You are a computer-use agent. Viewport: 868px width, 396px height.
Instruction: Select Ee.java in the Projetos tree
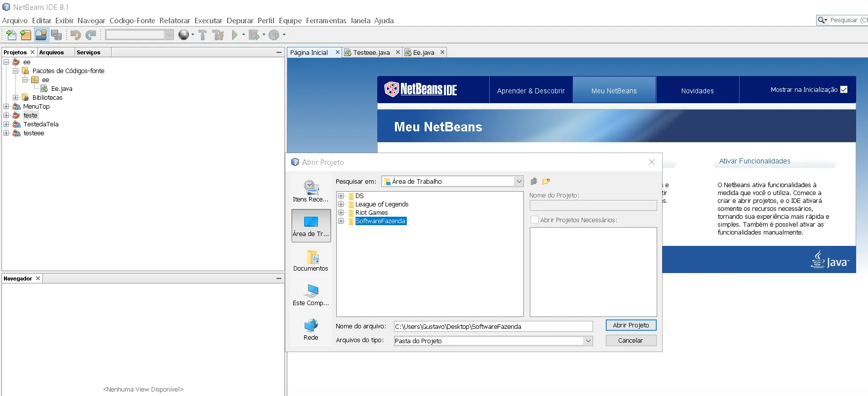tap(62, 89)
